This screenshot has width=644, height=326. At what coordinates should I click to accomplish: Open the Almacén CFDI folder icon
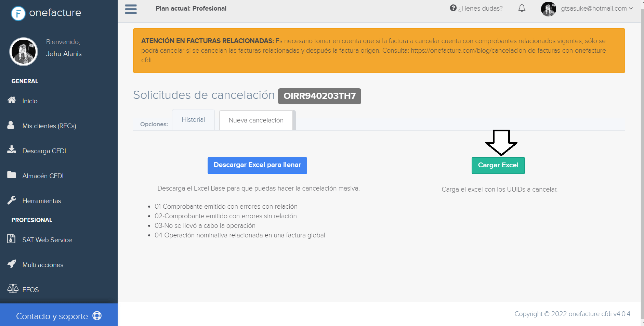coord(11,175)
